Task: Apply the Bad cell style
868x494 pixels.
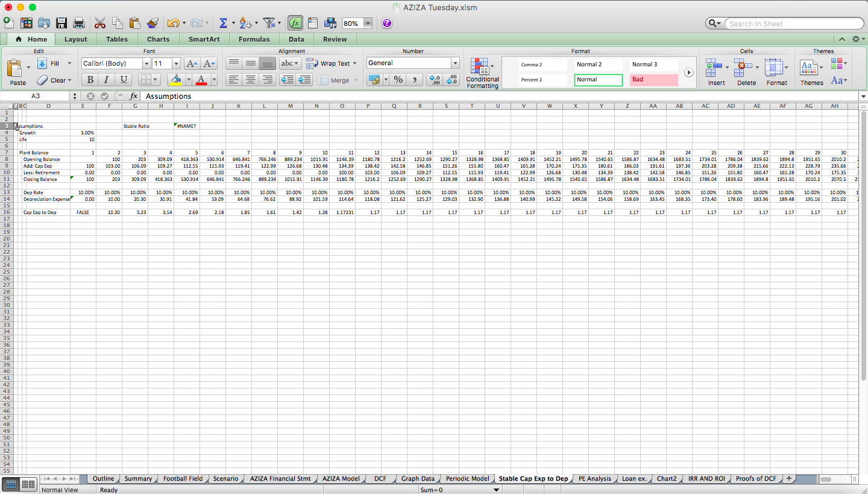Action: click(x=653, y=79)
